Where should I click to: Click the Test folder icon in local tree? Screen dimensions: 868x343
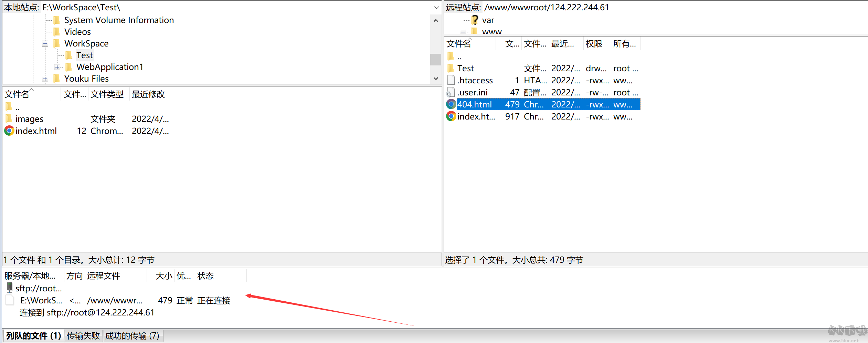coord(69,55)
